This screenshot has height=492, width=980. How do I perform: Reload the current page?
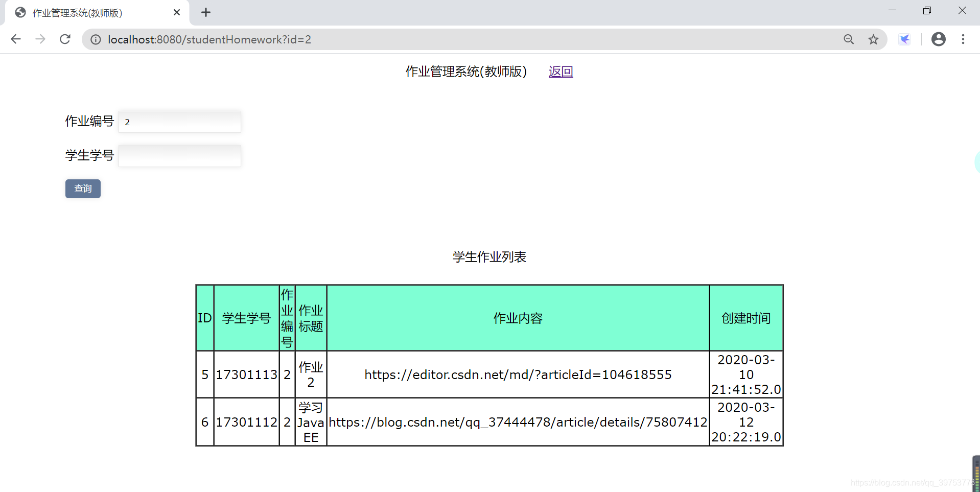coord(65,39)
